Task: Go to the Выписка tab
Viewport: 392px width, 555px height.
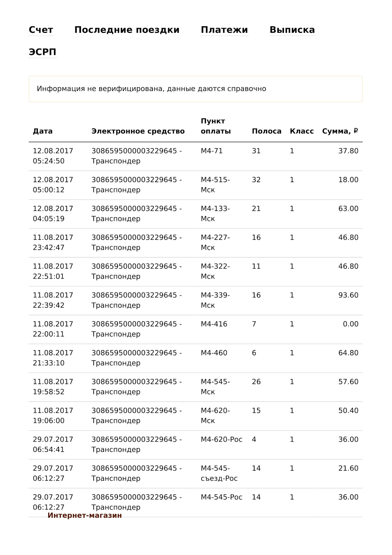Action: (292, 30)
